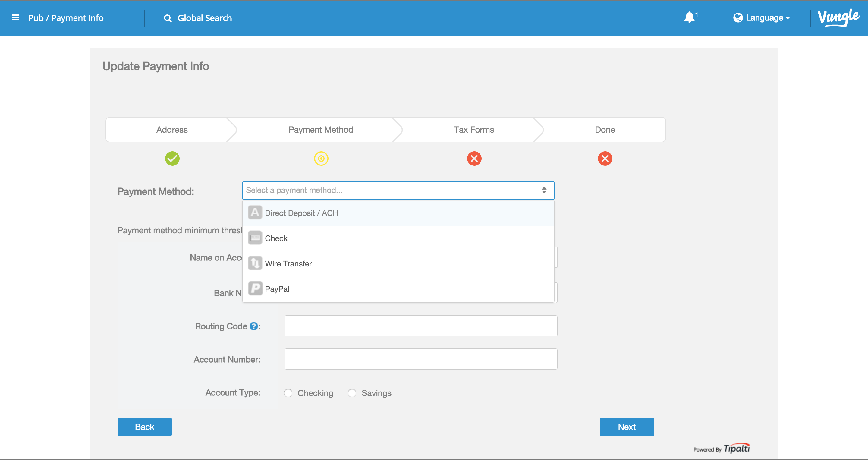Click the Payment Method label
This screenshot has height=460, width=868.
pyautogui.click(x=156, y=191)
